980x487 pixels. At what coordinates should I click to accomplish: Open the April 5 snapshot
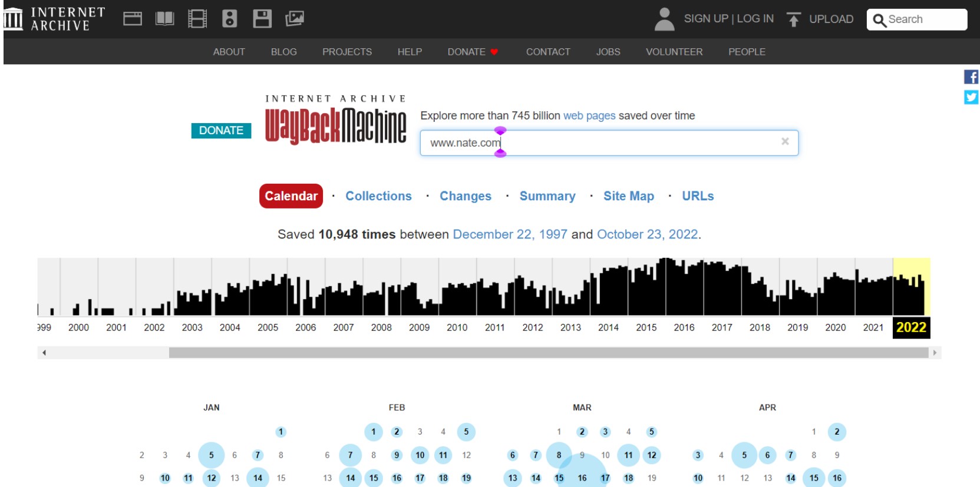tap(744, 455)
